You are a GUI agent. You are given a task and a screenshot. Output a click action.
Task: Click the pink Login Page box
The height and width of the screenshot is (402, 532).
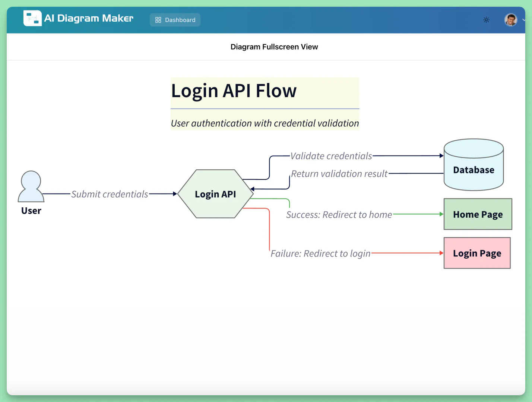click(477, 253)
